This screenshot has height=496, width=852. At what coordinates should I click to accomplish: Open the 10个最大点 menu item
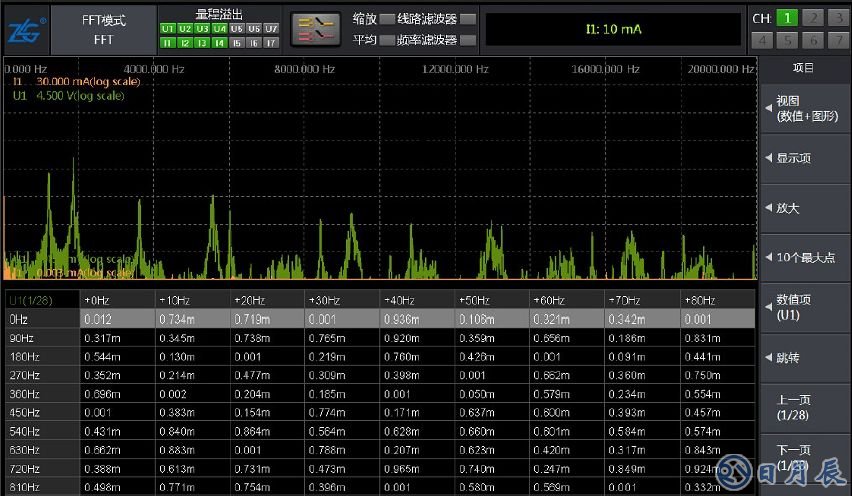point(805,257)
